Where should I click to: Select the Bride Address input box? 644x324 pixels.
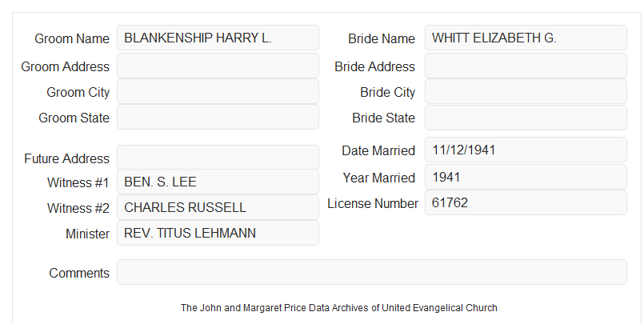pos(526,66)
